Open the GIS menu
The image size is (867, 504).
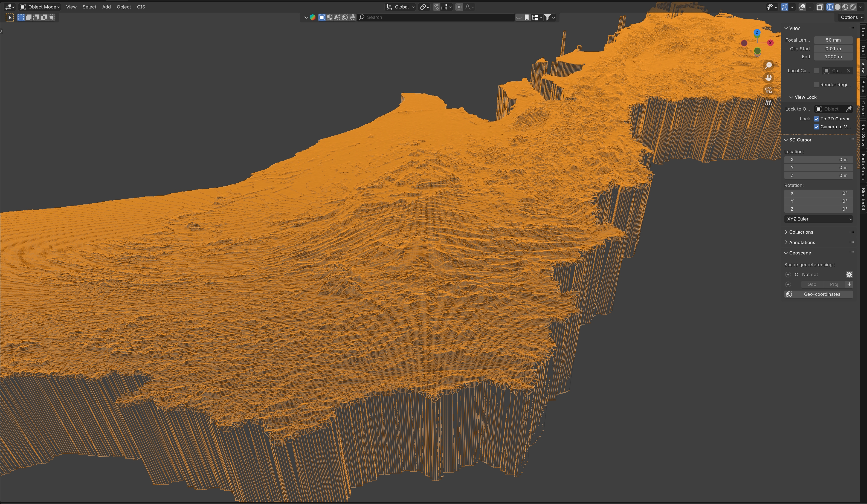pyautogui.click(x=141, y=7)
